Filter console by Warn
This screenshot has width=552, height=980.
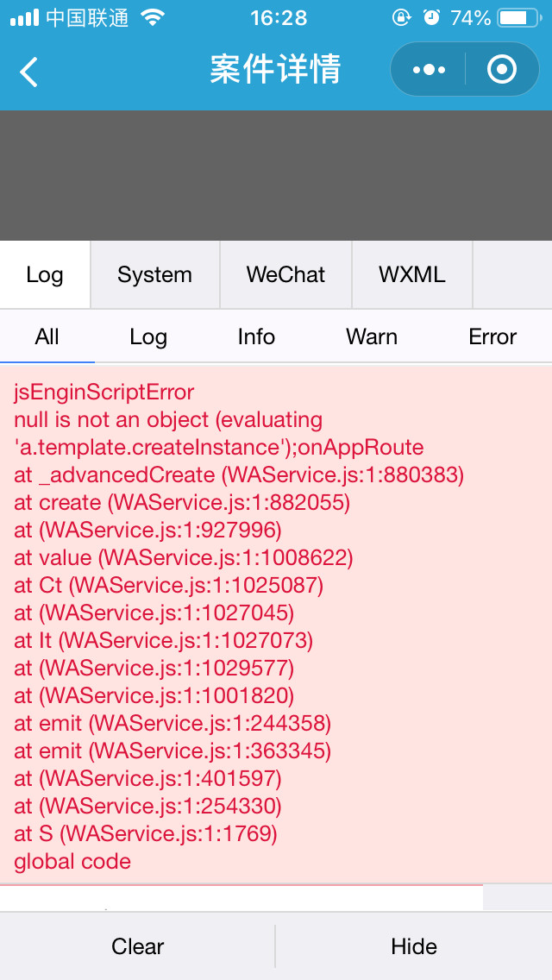point(372,336)
